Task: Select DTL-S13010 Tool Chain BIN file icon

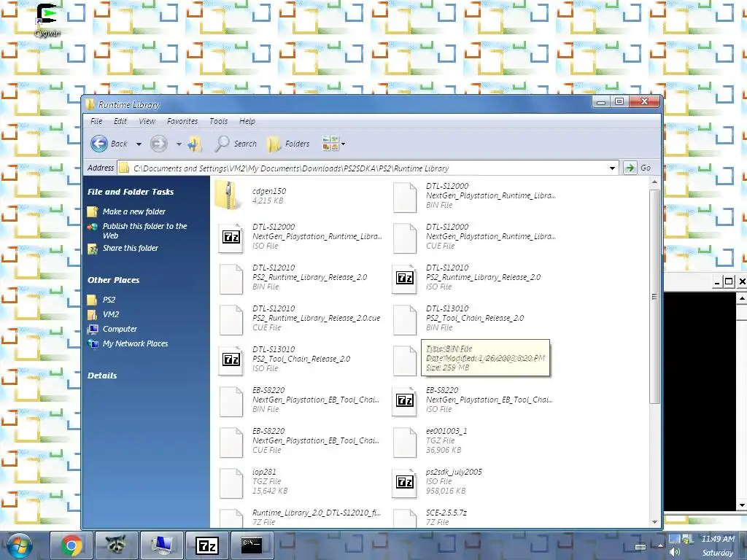Action: pos(404,319)
